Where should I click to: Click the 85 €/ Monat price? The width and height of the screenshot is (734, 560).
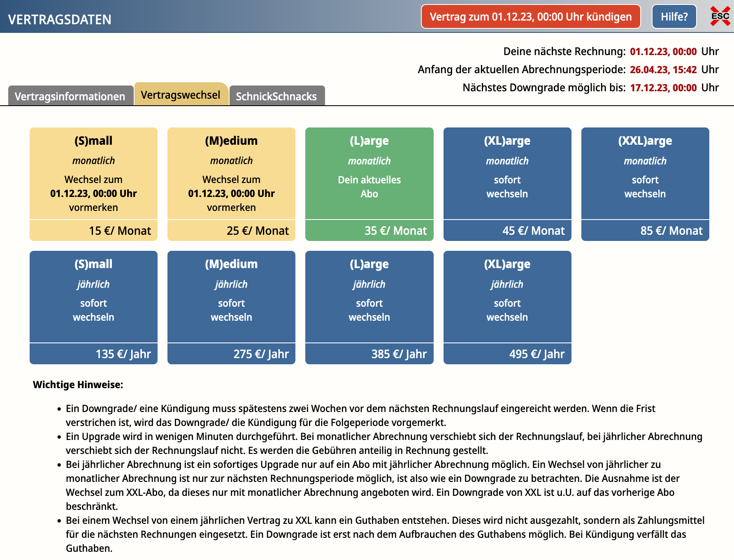tap(671, 231)
